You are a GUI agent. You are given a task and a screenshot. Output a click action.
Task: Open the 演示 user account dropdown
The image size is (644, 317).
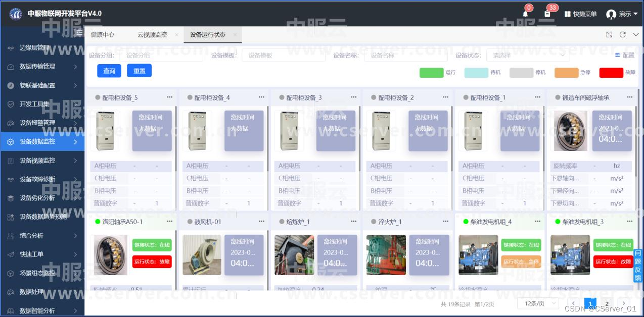click(622, 14)
